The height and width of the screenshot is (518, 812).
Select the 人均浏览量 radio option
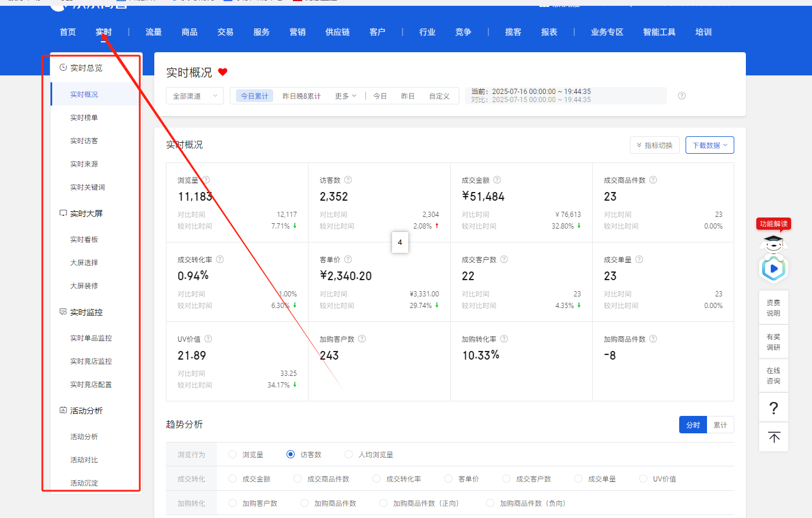pos(349,455)
